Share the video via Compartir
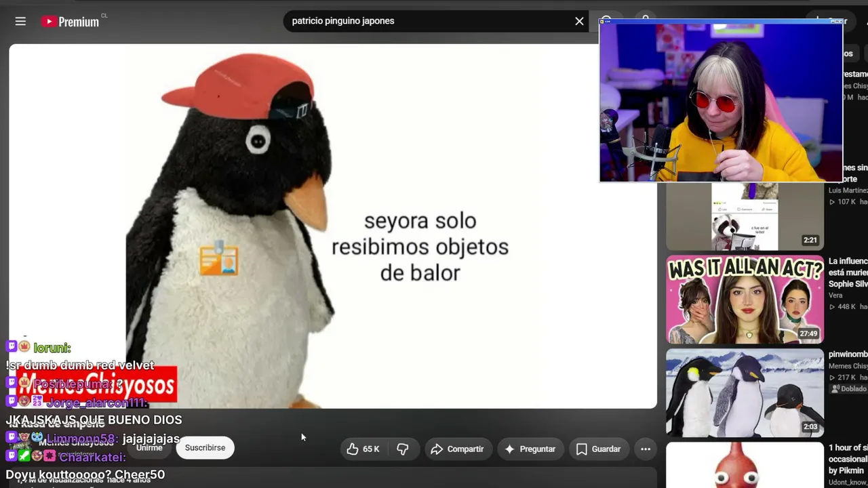Image resolution: width=868 pixels, height=488 pixels. 457,449
